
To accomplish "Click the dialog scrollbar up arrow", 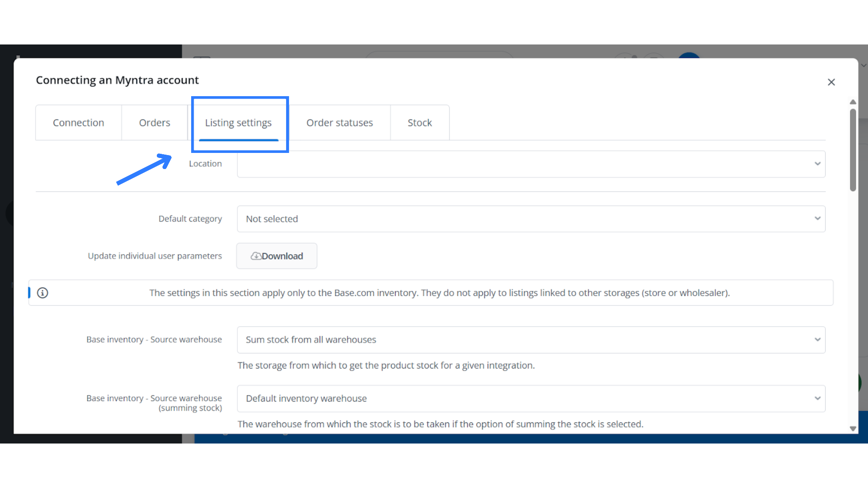I will pos(853,102).
